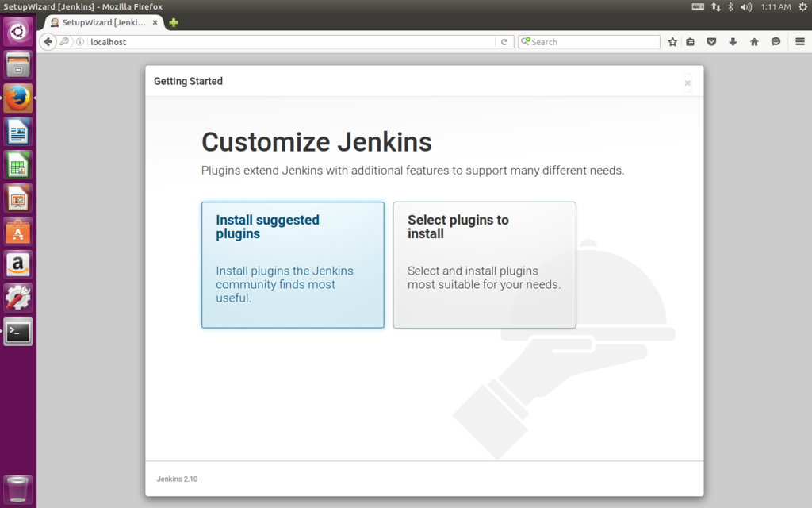812x508 pixels.
Task: Go to Firefox Home icon
Action: 754,42
